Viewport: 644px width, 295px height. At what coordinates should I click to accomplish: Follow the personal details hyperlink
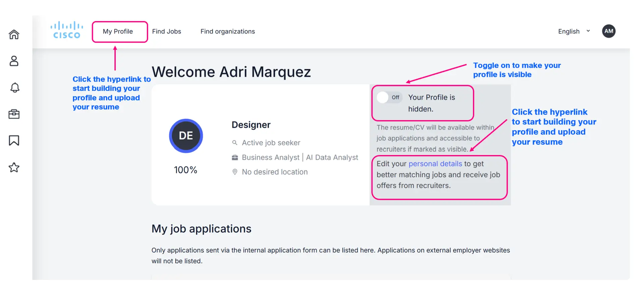click(x=435, y=163)
